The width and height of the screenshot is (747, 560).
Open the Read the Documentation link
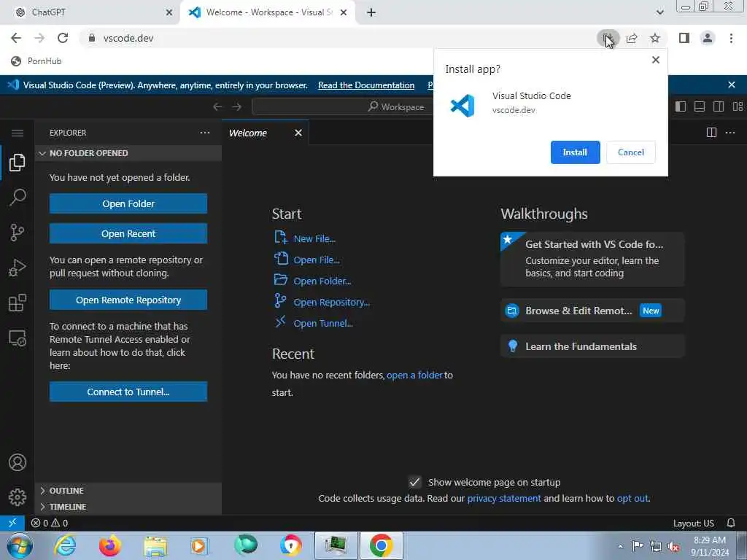(x=366, y=85)
